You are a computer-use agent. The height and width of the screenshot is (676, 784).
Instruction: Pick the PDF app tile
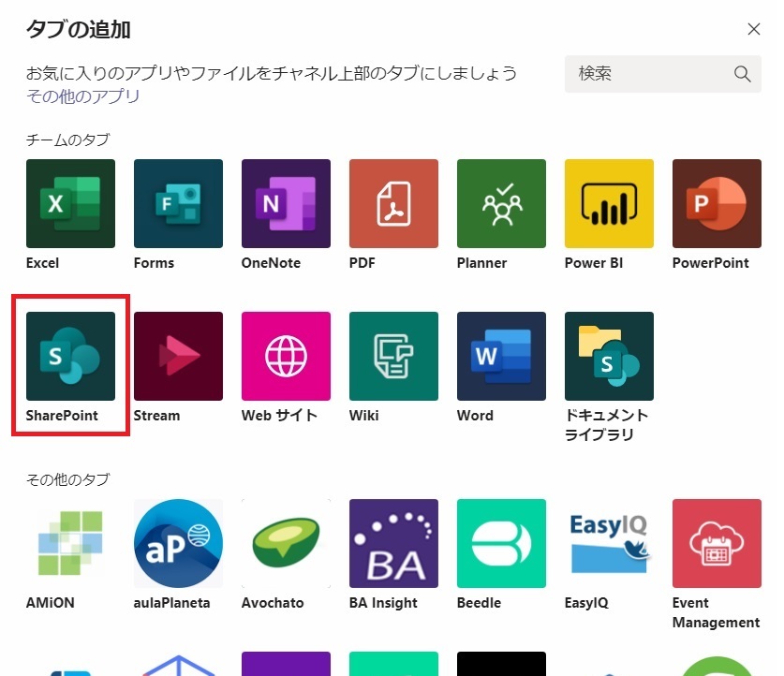(393, 203)
